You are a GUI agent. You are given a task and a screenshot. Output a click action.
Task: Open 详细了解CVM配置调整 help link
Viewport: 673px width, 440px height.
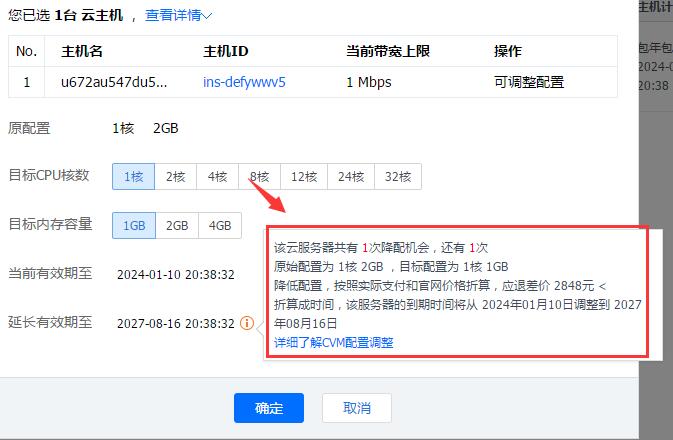(333, 342)
